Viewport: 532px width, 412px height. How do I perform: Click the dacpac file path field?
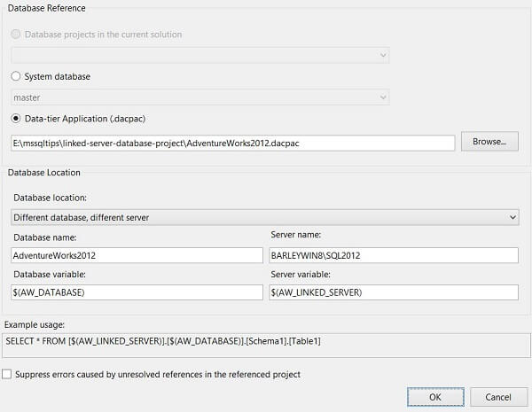232,143
